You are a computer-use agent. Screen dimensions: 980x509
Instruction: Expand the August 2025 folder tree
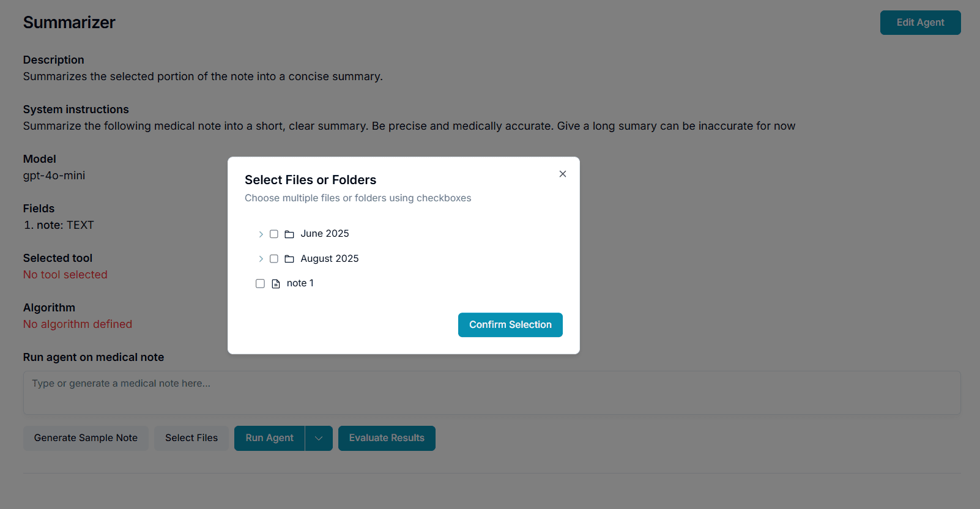261,258
